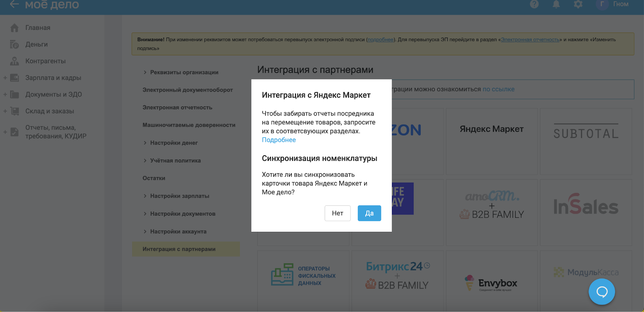Open Машиночитаемые доверенности settings

[x=189, y=125]
